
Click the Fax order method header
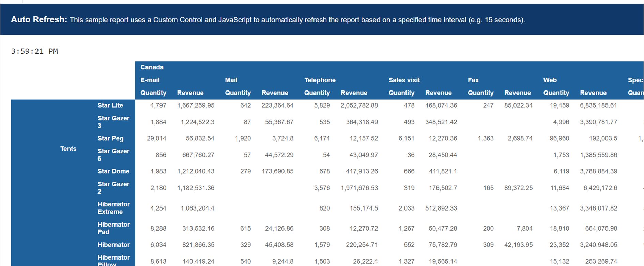click(473, 80)
